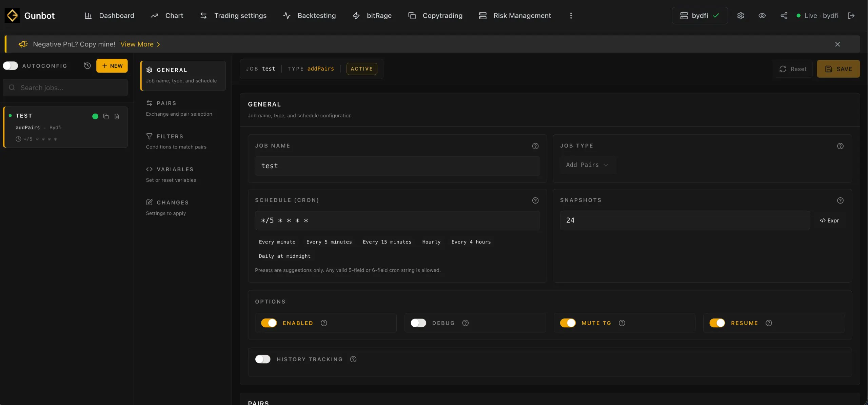This screenshot has width=868, height=405.
Task: Apply the Every 5 minutes preset
Action: (329, 242)
